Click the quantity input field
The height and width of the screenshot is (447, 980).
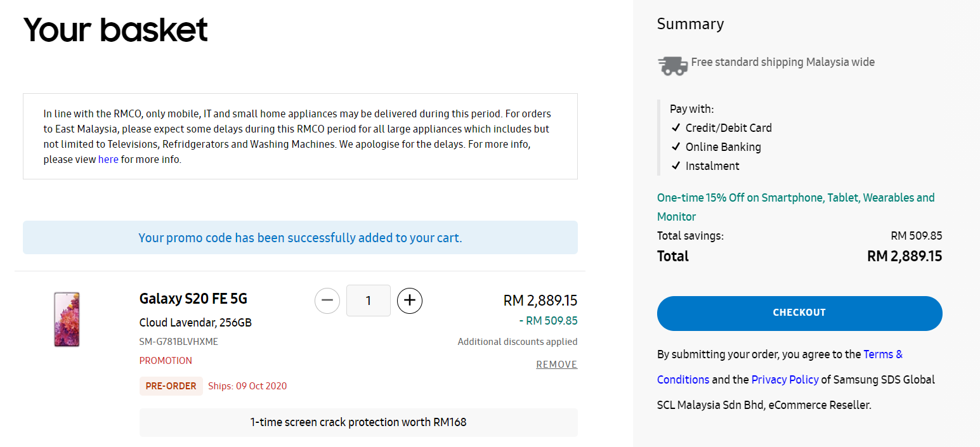pos(369,301)
